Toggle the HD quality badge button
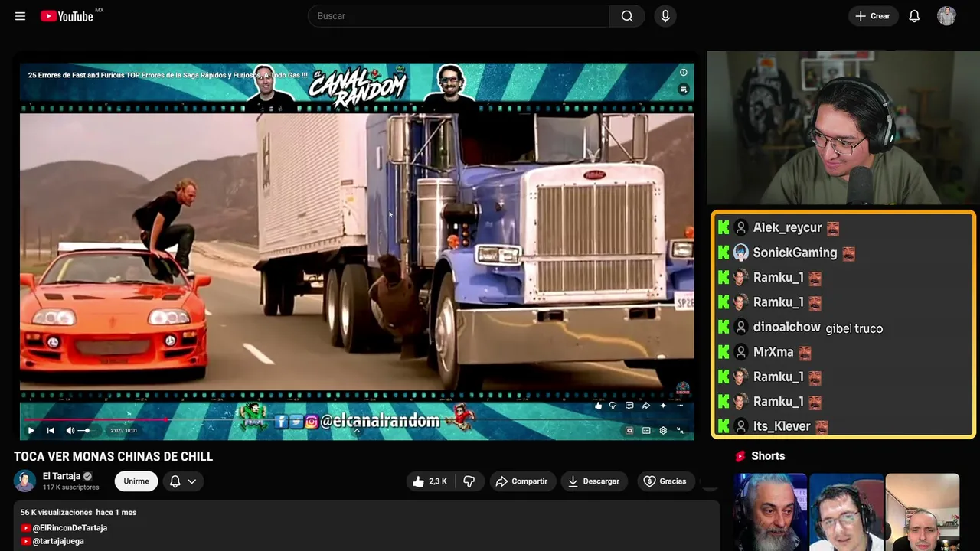This screenshot has height=551, width=980. 629,431
